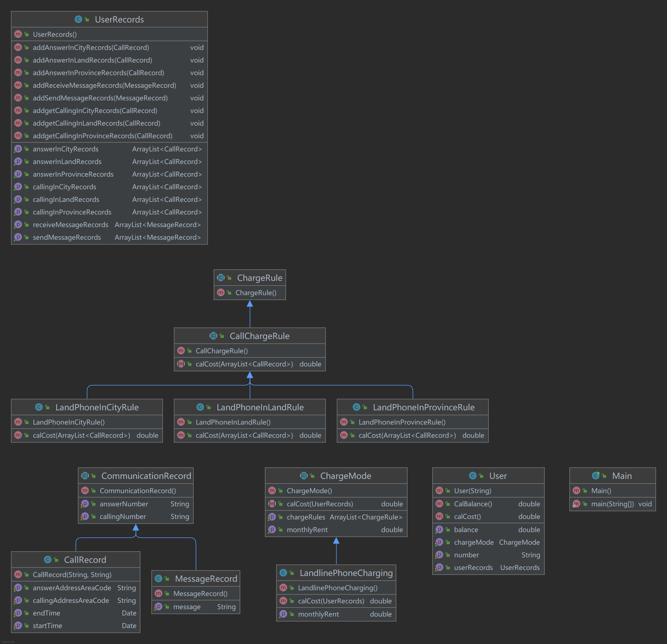This screenshot has width=667, height=644.
Task: Click property icon beside monthlyRent in ChargeMode
Action: 272,530
